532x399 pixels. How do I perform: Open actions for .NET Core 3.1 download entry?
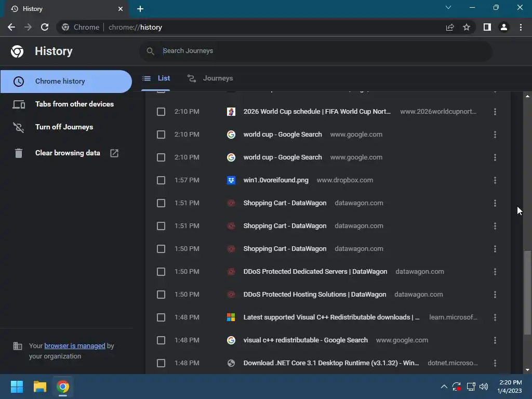[495, 363]
